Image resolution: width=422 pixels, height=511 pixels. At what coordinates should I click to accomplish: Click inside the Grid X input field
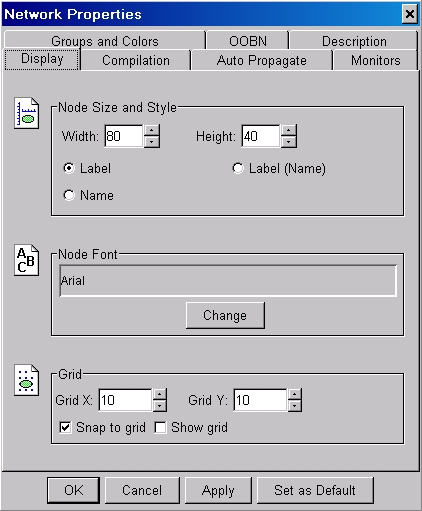point(125,400)
